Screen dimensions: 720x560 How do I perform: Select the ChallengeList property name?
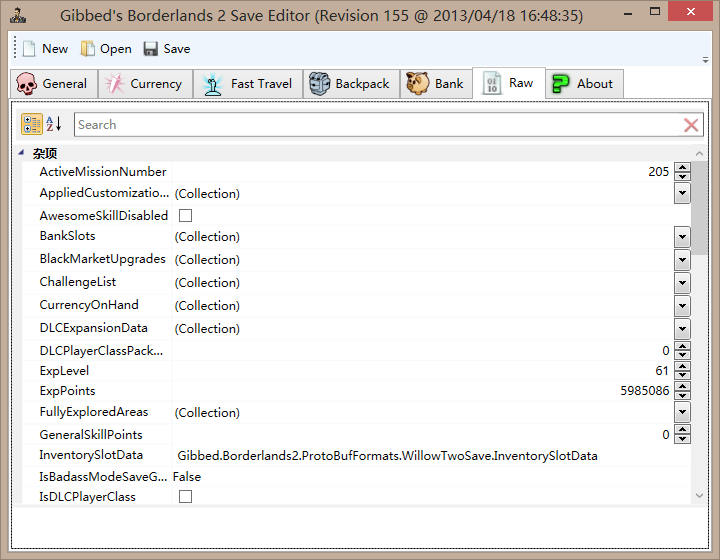(x=78, y=282)
